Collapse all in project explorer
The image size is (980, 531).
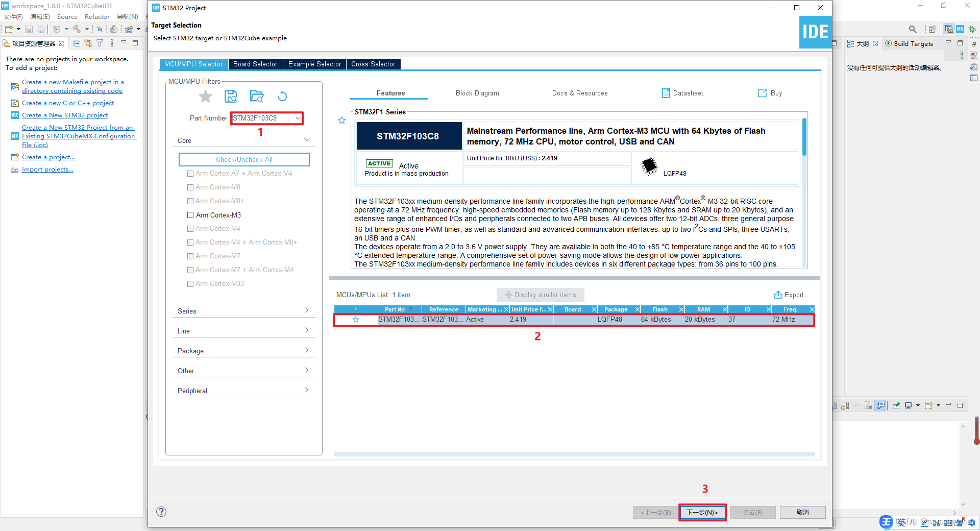point(77,43)
